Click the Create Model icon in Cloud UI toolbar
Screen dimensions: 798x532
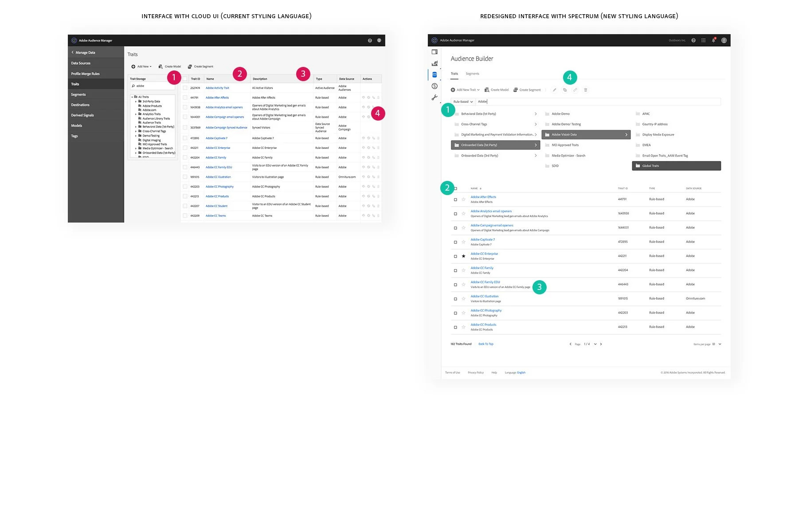pos(160,66)
